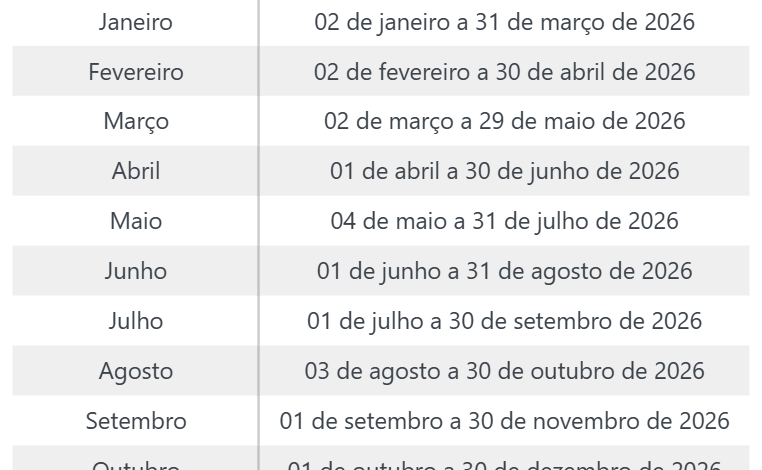Select the partially visible Outubro label
Image resolution: width=762 pixels, height=470 pixels.
(135, 465)
